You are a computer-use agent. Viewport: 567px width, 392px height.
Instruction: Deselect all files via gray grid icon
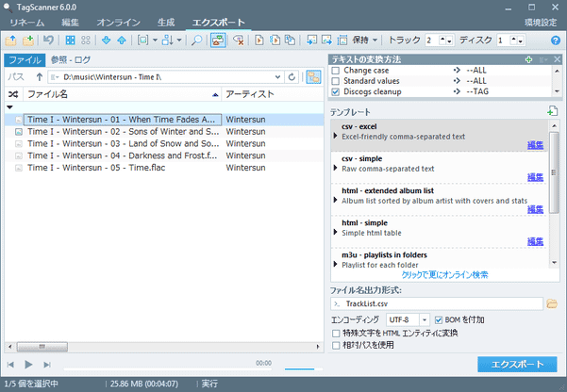(x=86, y=41)
